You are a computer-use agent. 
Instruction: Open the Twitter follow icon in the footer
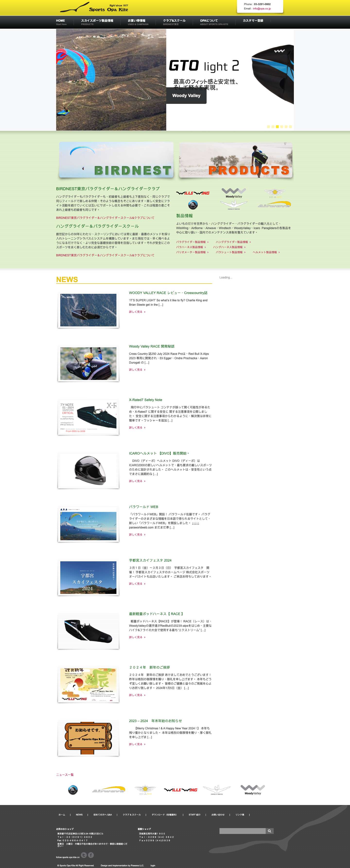tap(84, 855)
